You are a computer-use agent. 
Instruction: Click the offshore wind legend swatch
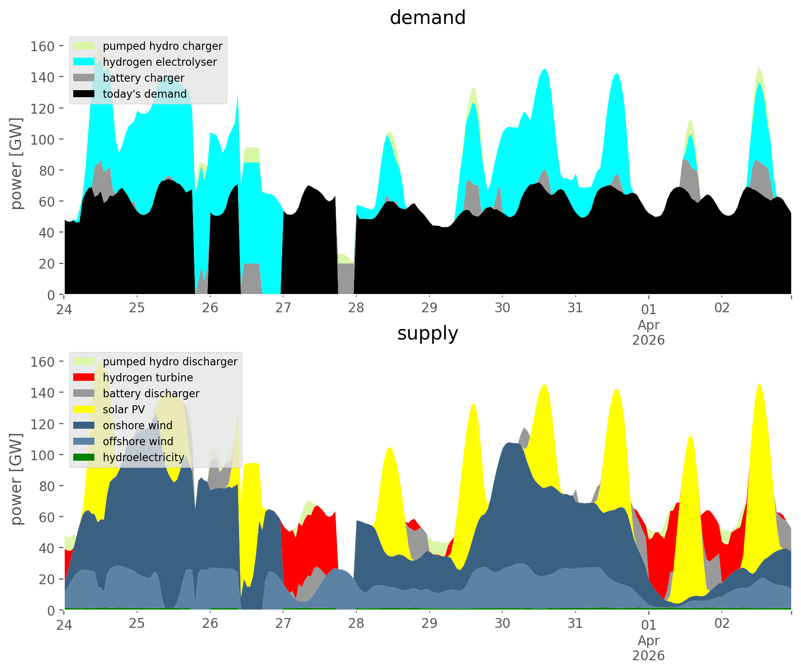84,441
